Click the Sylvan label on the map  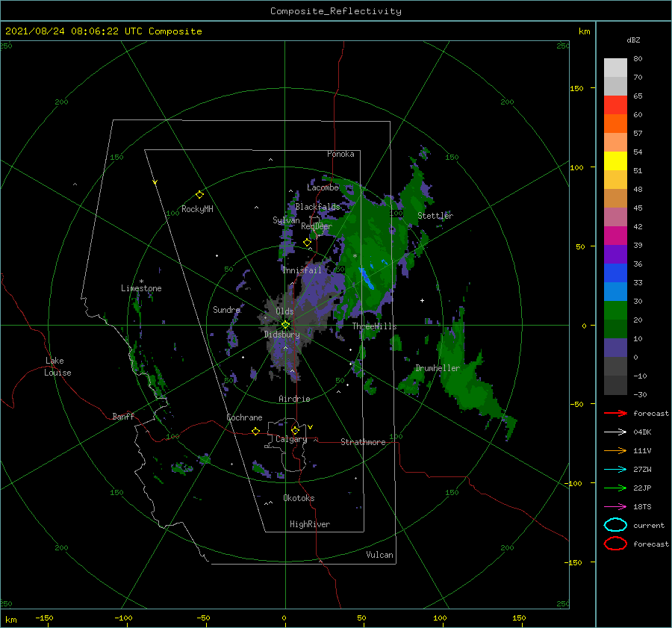pos(286,220)
